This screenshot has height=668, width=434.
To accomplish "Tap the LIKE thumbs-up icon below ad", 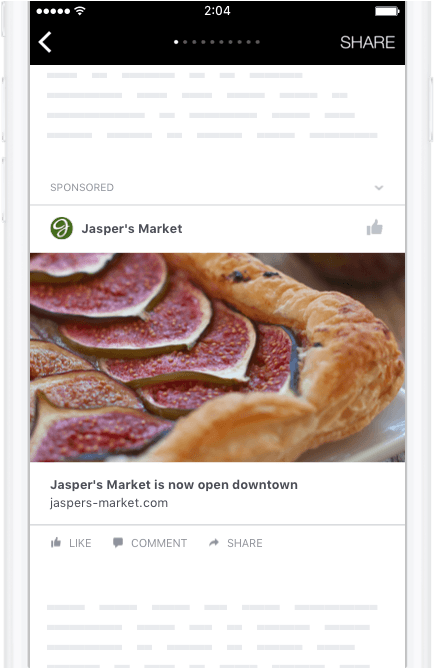I will [56, 542].
